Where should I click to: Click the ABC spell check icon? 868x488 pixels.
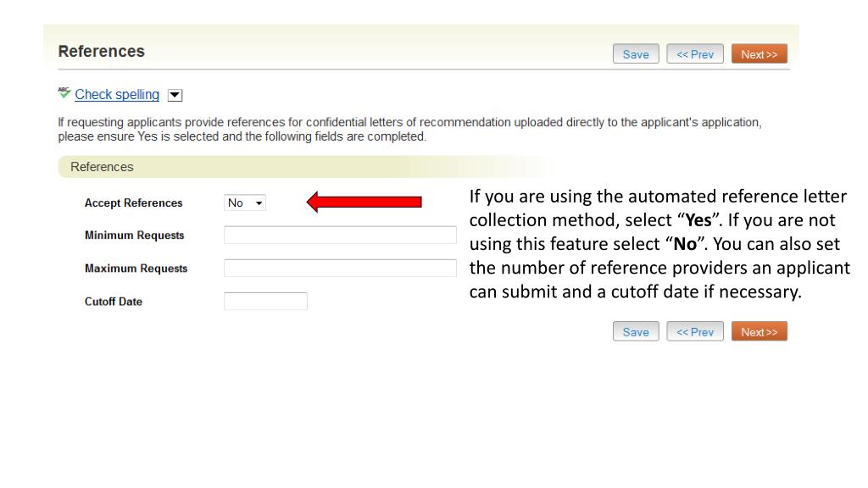point(64,93)
